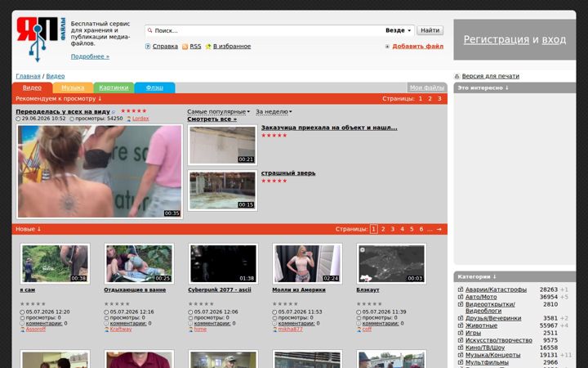This screenshot has width=588, height=368.
Task: Rate the я сам video with stars
Action: pyautogui.click(x=33, y=303)
